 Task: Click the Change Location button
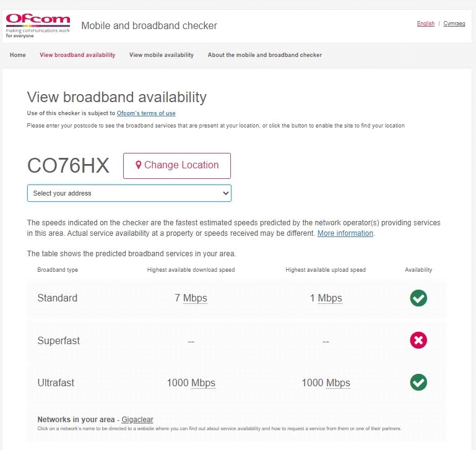[177, 166]
